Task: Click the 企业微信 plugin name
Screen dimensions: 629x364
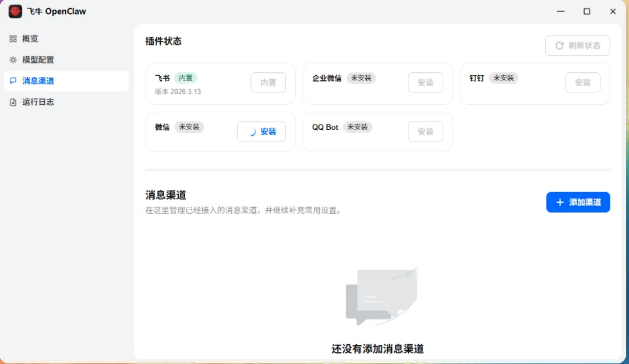Action: [x=327, y=78]
